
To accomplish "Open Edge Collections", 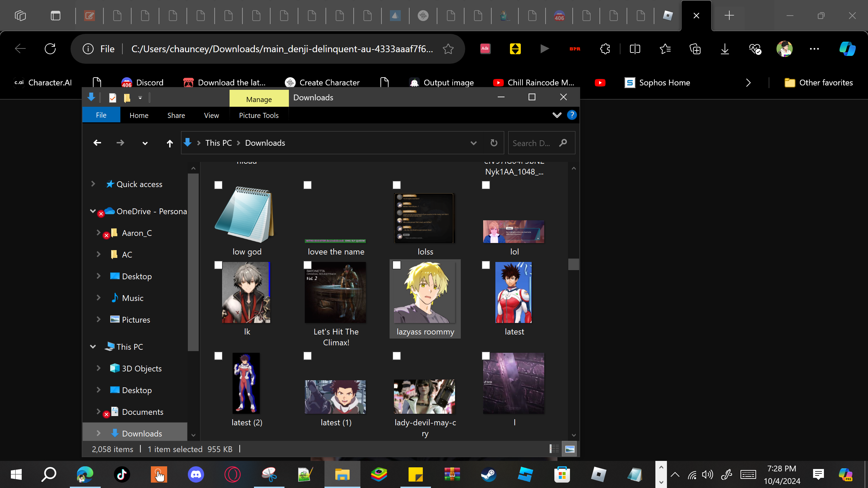I will point(695,49).
